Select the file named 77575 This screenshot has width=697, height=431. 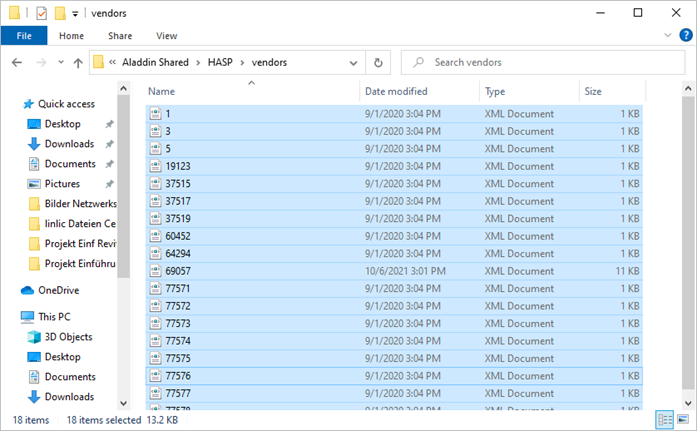pyautogui.click(x=394, y=359)
